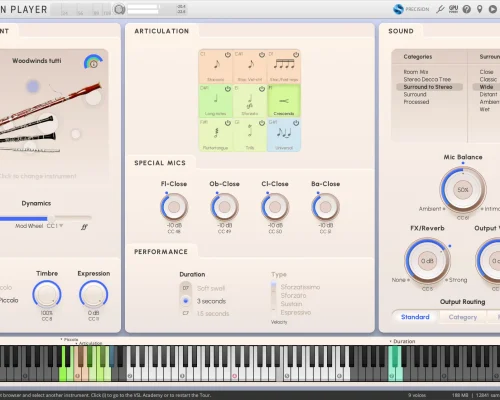Image resolution: width=500 pixels, height=400 pixels.
Task: Toggle power icon on the middle orange cell
Action: click(x=262, y=55)
